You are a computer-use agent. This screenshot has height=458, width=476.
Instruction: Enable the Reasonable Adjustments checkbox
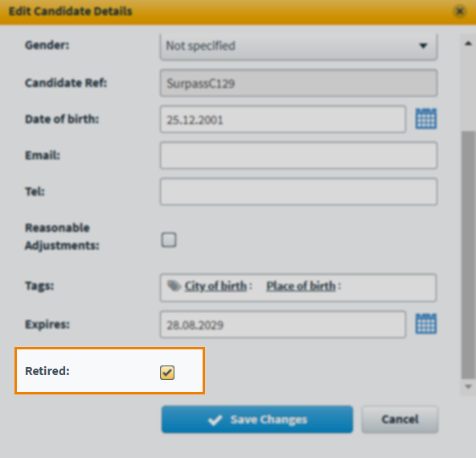169,240
